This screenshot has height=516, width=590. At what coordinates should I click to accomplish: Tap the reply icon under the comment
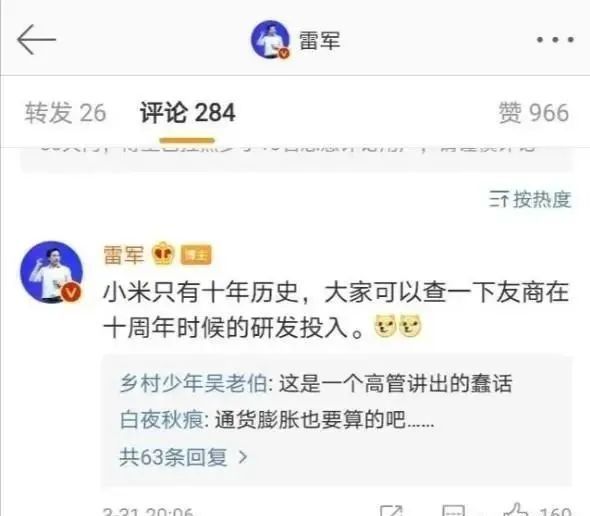tap(453, 510)
